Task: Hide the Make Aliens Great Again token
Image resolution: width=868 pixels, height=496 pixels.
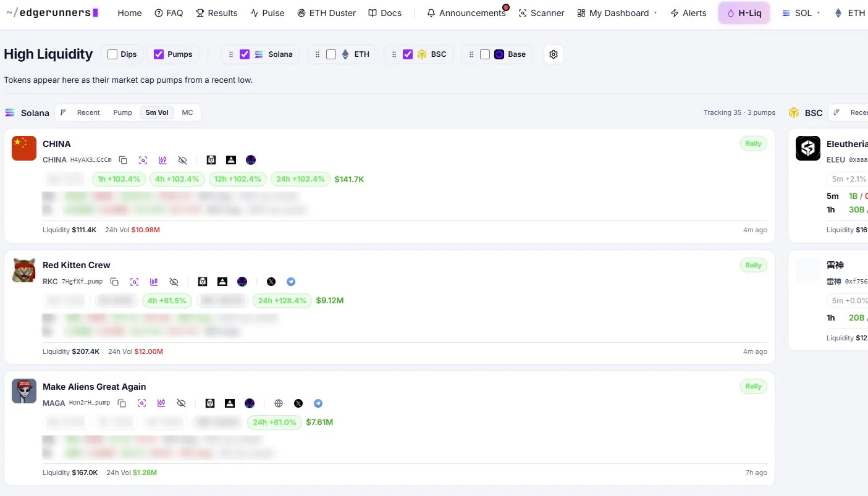Action: point(181,403)
